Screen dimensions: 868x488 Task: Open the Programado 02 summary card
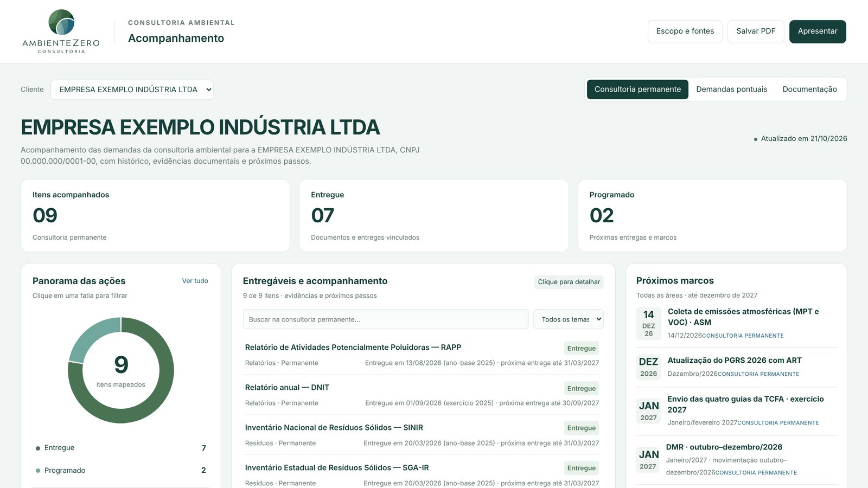pyautogui.click(x=712, y=215)
